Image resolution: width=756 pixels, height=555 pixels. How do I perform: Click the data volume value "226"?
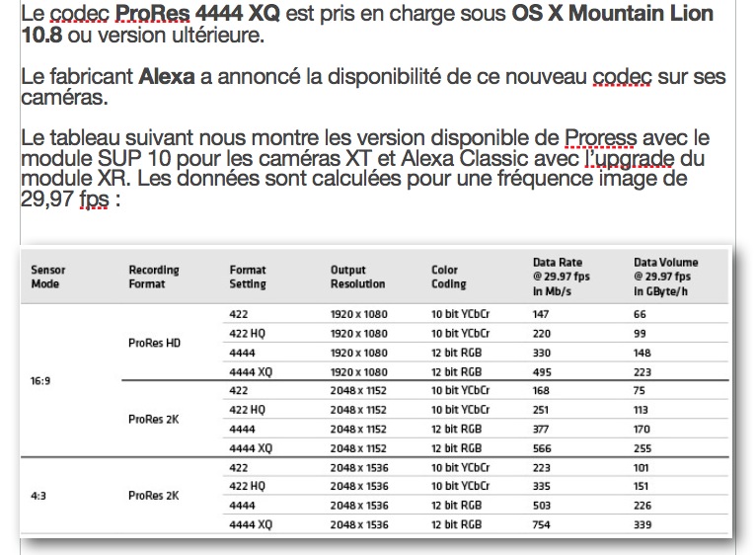[643, 506]
